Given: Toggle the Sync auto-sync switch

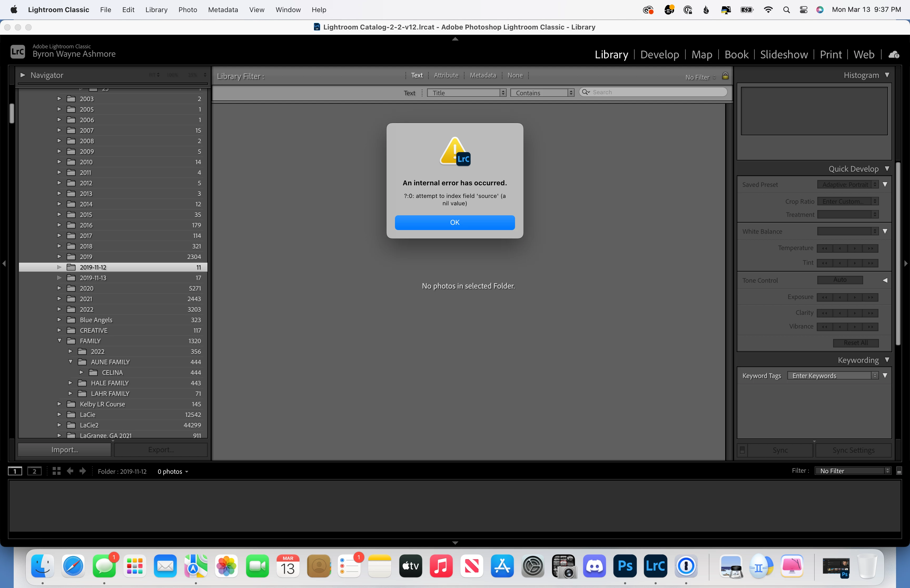Looking at the screenshot, I should [x=742, y=450].
